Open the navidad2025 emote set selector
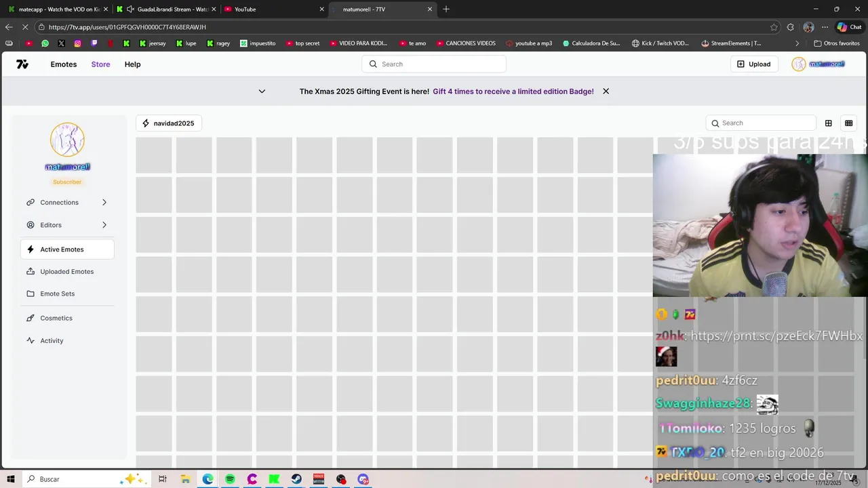 tap(169, 123)
